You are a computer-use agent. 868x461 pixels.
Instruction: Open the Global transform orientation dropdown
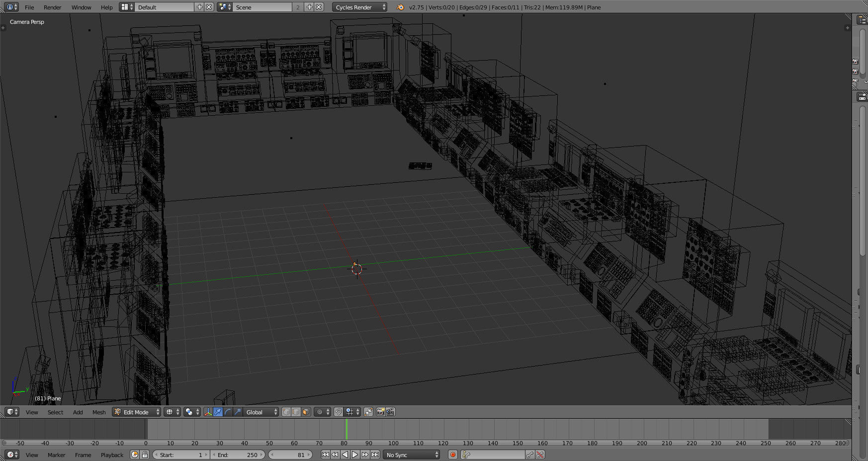[261, 412]
